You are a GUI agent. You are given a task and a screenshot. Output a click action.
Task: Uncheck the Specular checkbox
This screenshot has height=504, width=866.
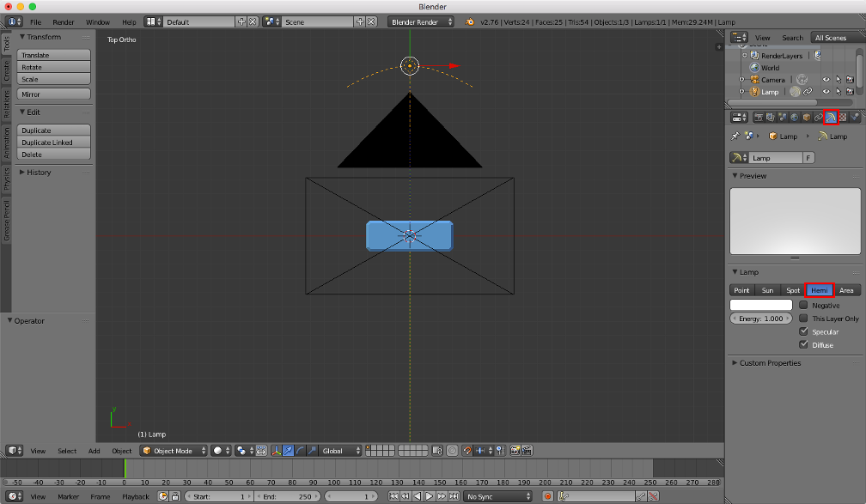(803, 331)
